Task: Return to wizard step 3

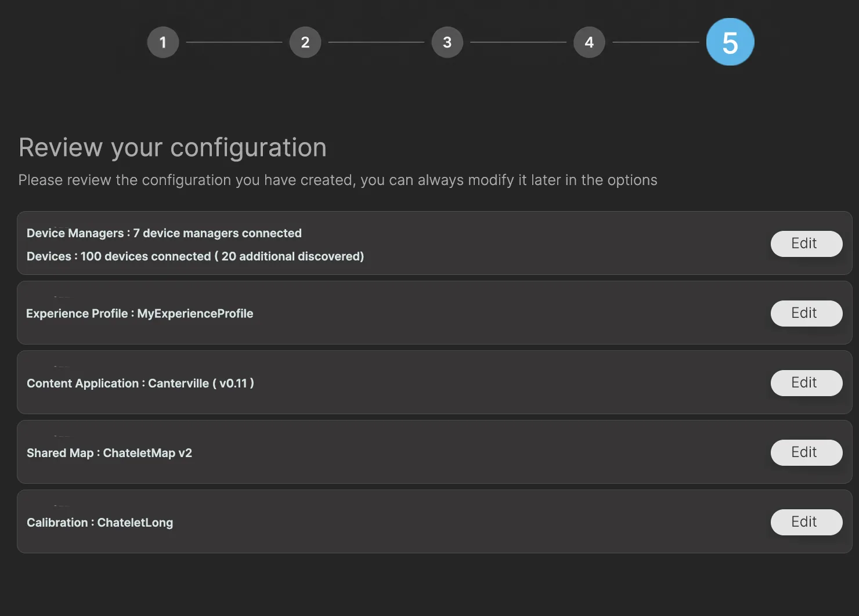Action: coord(447,42)
